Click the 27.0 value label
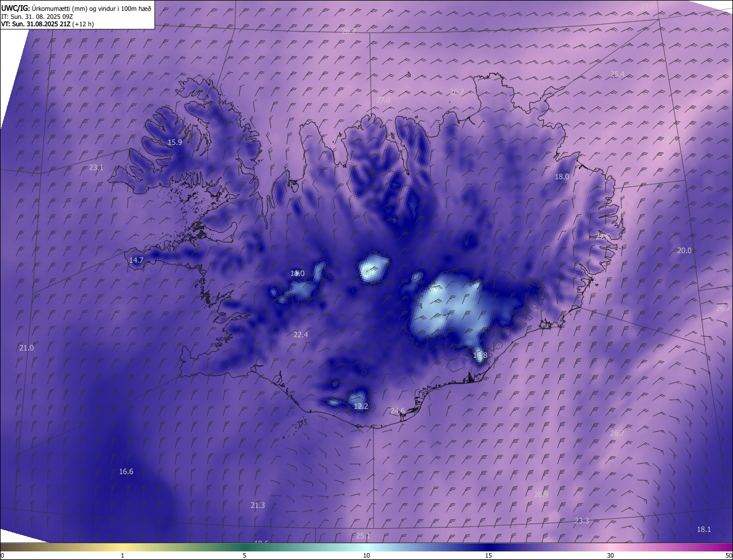 click(383, 100)
